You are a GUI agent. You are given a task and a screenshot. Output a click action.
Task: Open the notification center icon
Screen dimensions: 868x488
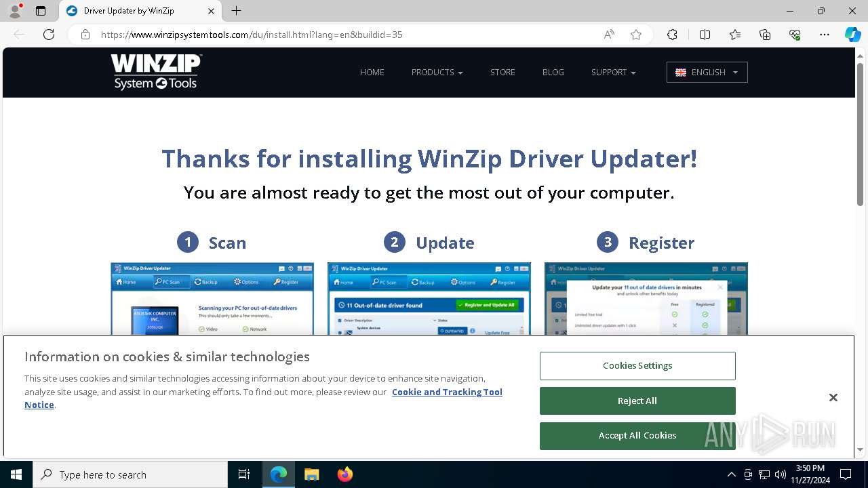click(x=846, y=474)
